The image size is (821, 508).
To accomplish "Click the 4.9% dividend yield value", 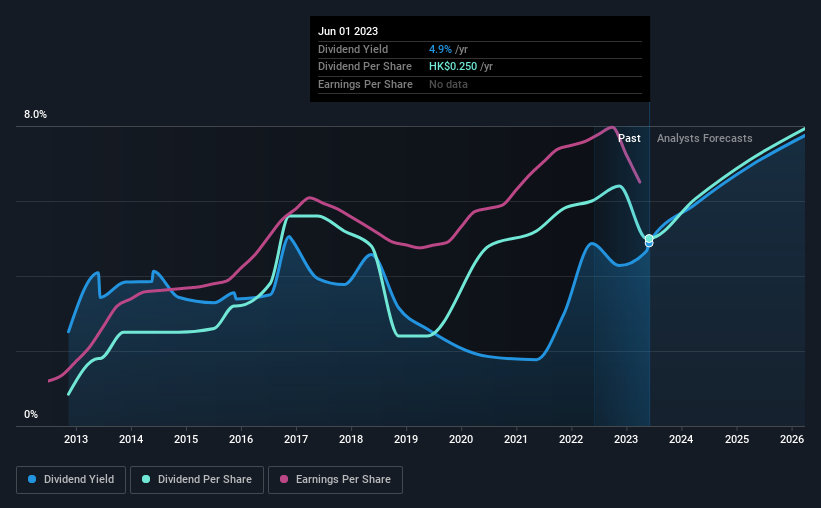I will click(x=440, y=49).
